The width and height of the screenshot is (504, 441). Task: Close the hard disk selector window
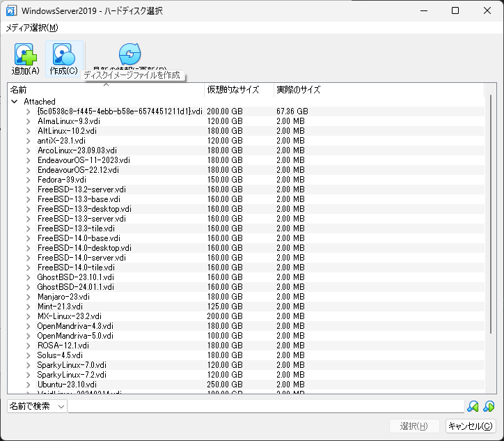click(487, 10)
